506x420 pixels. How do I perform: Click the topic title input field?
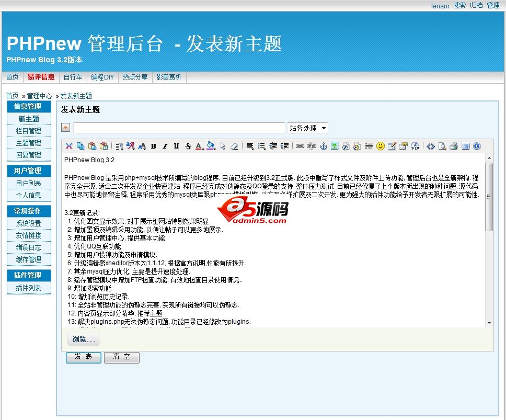tap(179, 128)
